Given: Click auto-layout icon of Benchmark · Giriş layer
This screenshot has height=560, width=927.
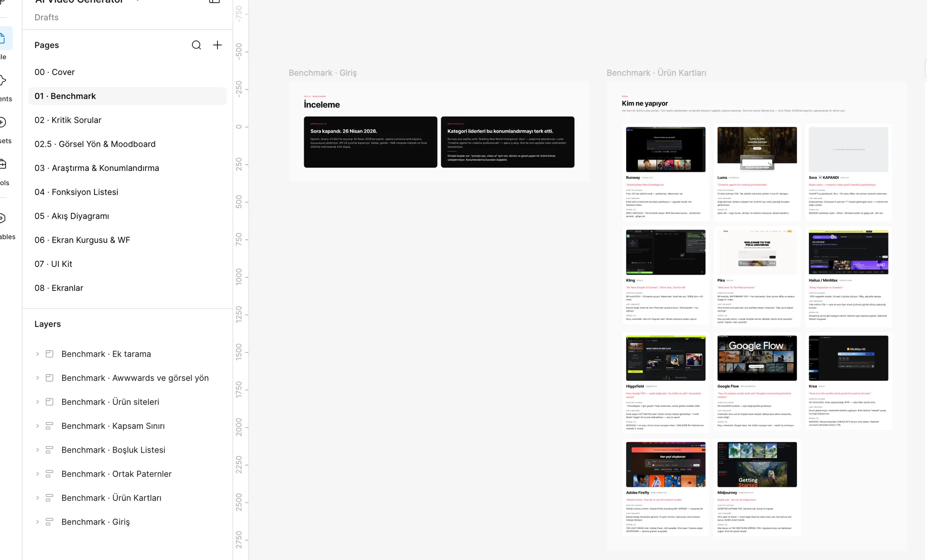Looking at the screenshot, I should [x=50, y=522].
